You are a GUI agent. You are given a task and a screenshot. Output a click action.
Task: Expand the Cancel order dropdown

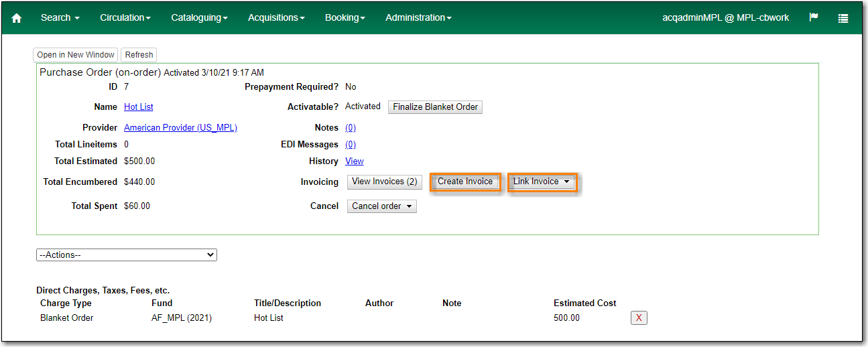[381, 206]
